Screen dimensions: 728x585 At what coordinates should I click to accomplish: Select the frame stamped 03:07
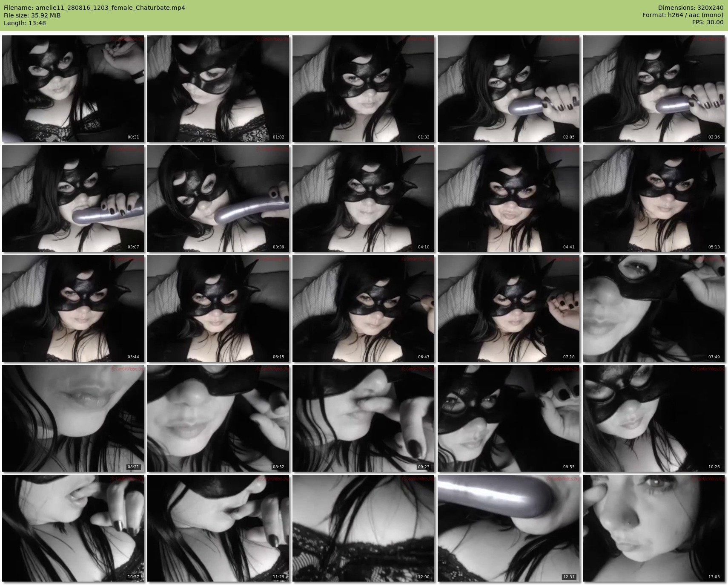click(x=73, y=199)
